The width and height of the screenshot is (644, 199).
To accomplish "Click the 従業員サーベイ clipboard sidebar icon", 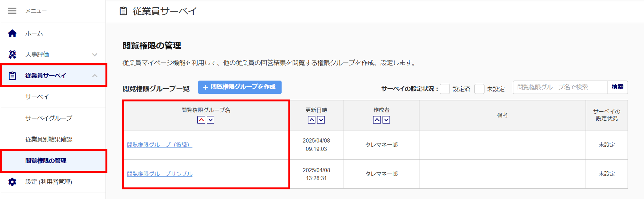I will point(12,76).
